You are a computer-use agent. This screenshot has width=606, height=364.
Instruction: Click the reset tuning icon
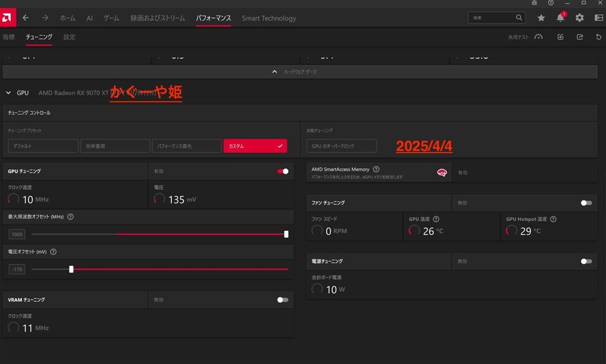tap(599, 37)
